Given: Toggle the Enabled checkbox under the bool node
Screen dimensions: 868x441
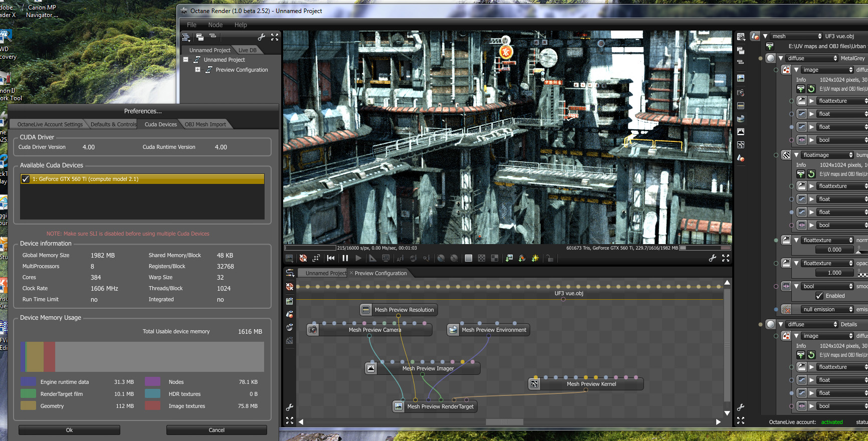Looking at the screenshot, I should coord(819,296).
